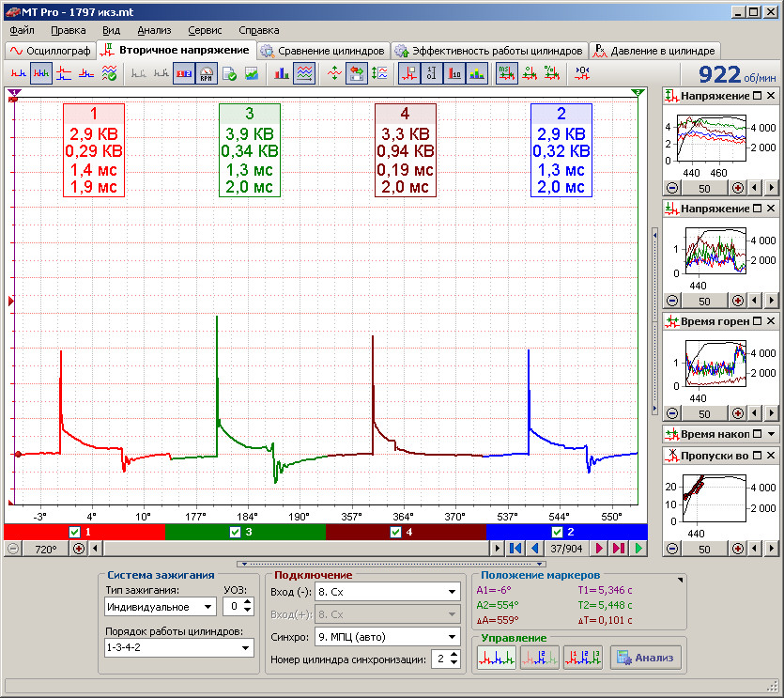
Task: Uncheck cylinder 2 in the blue bar
Action: pos(557,532)
